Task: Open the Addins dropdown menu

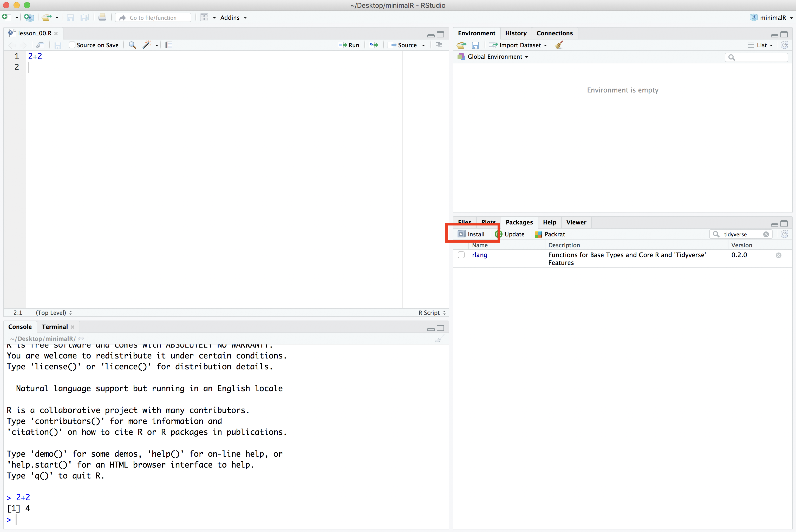Action: (233, 18)
